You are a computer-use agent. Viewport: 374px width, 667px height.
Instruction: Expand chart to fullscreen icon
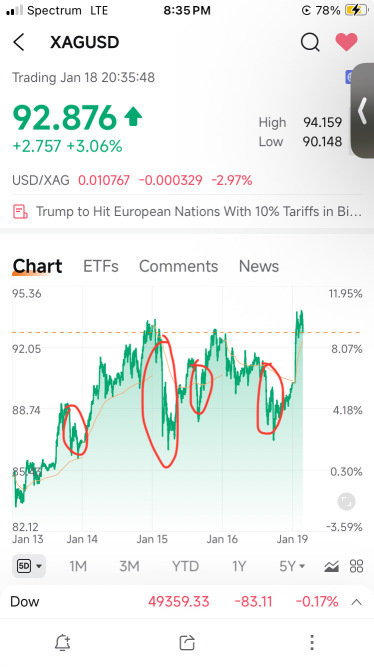click(346, 502)
